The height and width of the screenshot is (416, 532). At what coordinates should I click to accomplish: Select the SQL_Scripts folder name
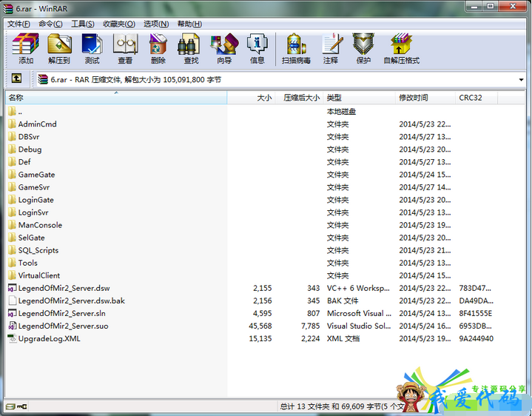[38, 250]
